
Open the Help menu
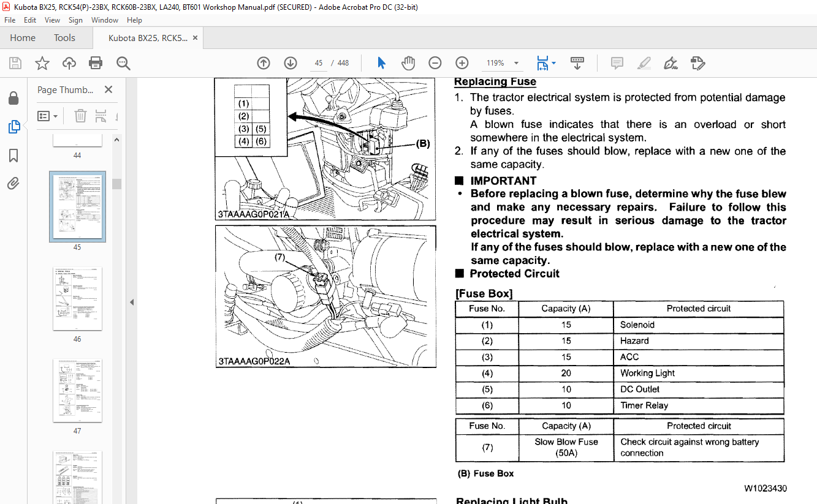click(134, 20)
